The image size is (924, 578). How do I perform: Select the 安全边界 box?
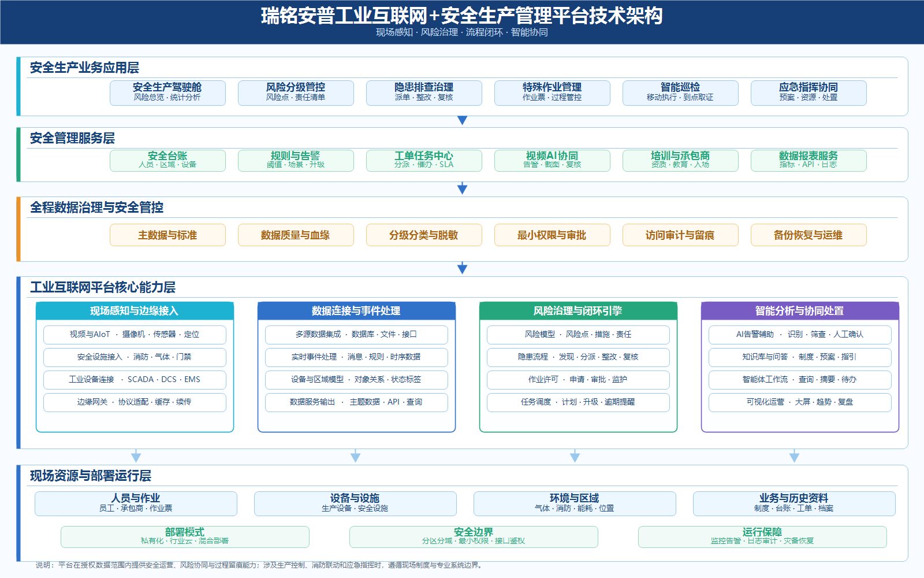click(x=474, y=536)
